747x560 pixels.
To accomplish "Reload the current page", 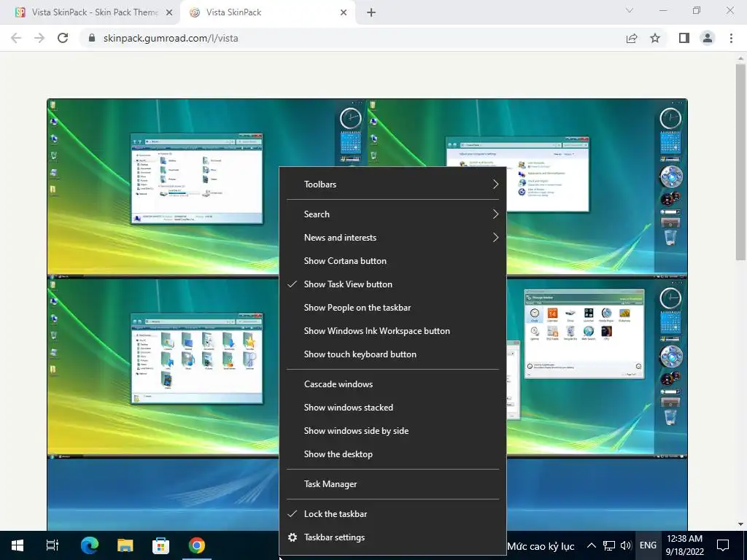I will pyautogui.click(x=63, y=38).
